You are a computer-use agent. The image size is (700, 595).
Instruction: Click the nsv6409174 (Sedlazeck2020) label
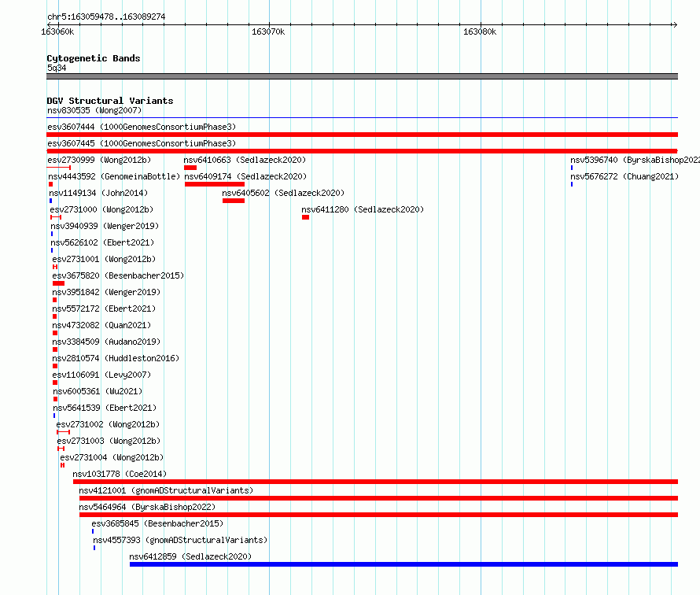pyautogui.click(x=245, y=176)
